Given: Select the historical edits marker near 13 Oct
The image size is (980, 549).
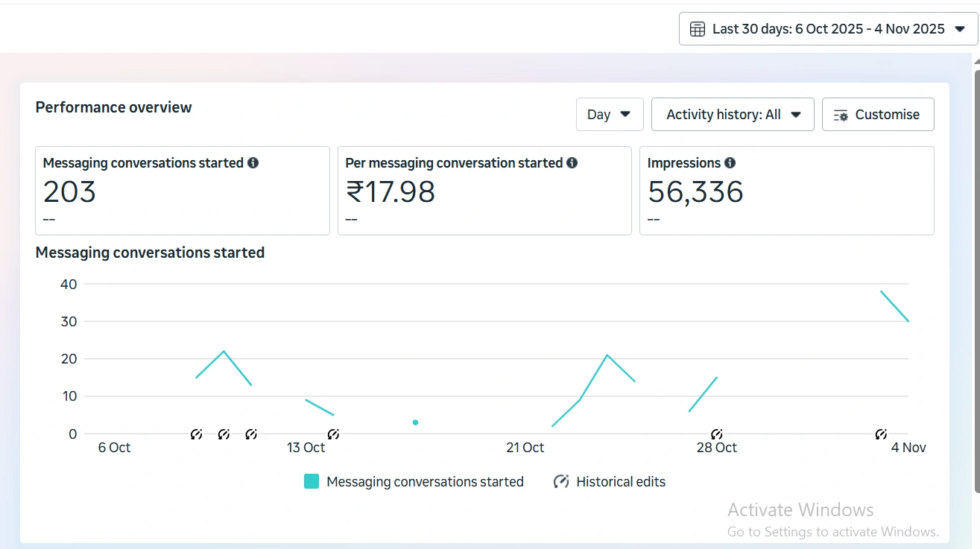Looking at the screenshot, I should [x=333, y=434].
